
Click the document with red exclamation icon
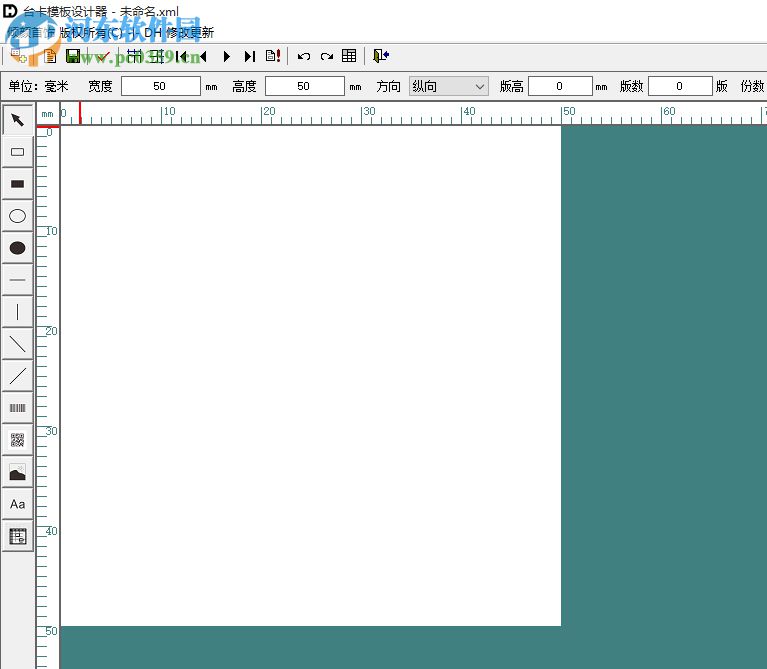pyautogui.click(x=273, y=56)
